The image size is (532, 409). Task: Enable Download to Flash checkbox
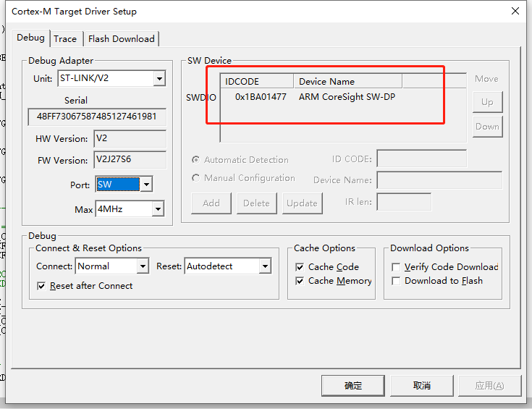396,281
